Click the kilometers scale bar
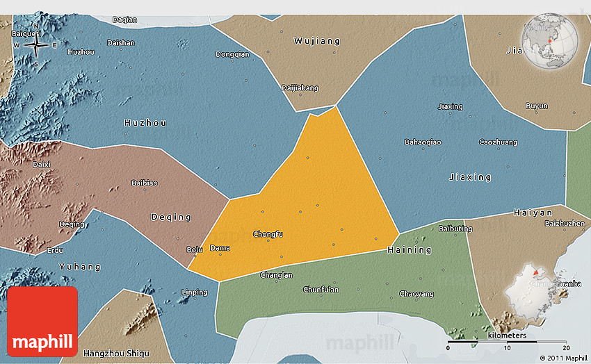This screenshot has height=364, width=591. [x=507, y=342]
